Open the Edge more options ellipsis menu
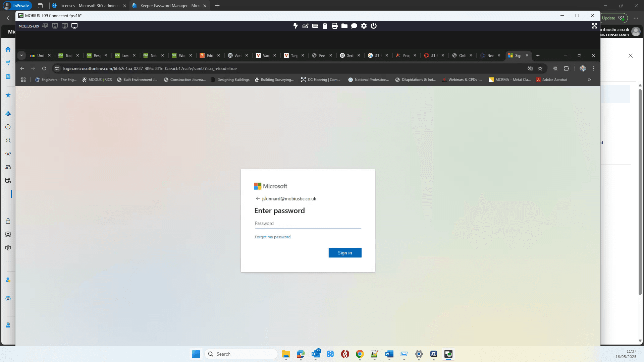 click(636, 18)
